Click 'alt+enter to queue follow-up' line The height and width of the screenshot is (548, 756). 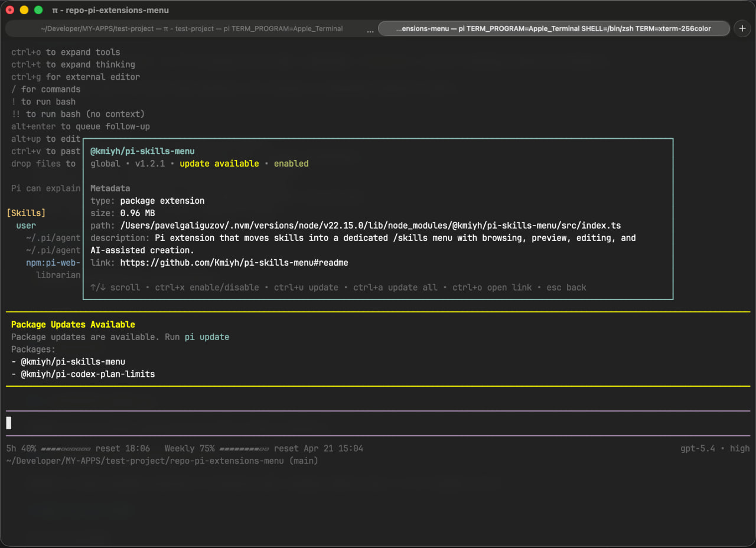(80, 126)
